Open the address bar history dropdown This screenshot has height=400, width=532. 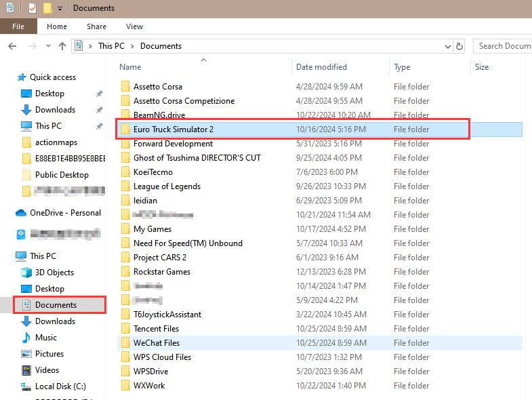click(448, 47)
